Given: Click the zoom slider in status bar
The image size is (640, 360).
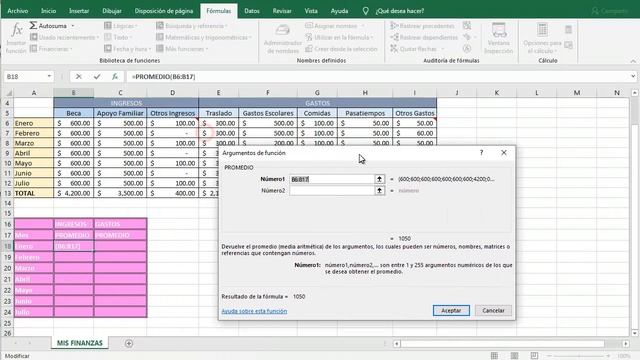Looking at the screenshot, I should (x=579, y=356).
